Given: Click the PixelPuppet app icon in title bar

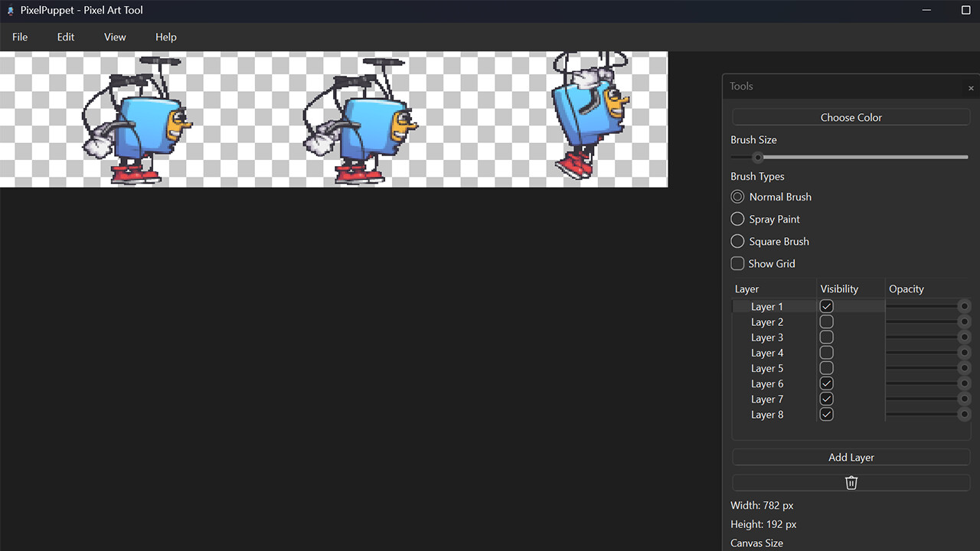Looking at the screenshot, I should click(11, 11).
